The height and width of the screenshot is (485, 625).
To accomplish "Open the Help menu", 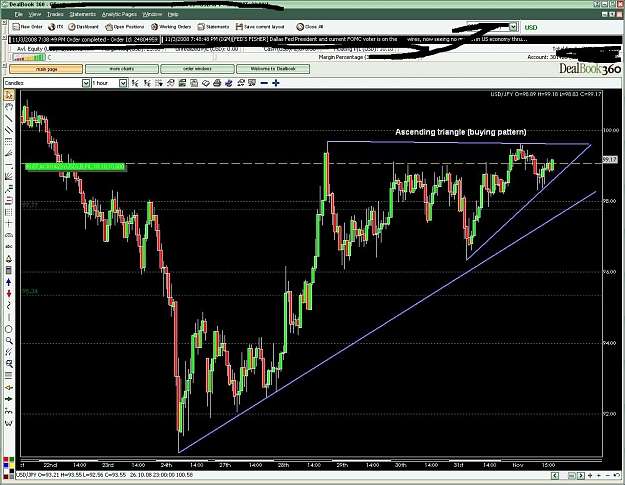I will [x=173, y=14].
